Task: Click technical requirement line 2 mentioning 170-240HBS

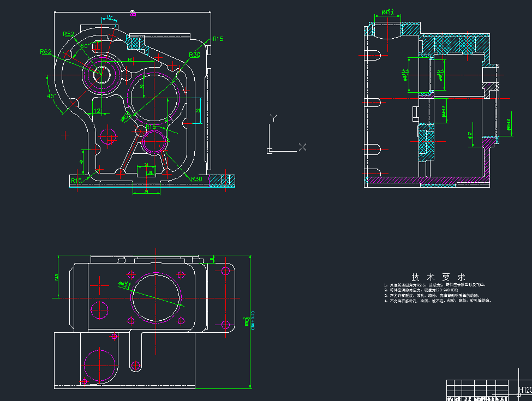Action: coord(421,290)
